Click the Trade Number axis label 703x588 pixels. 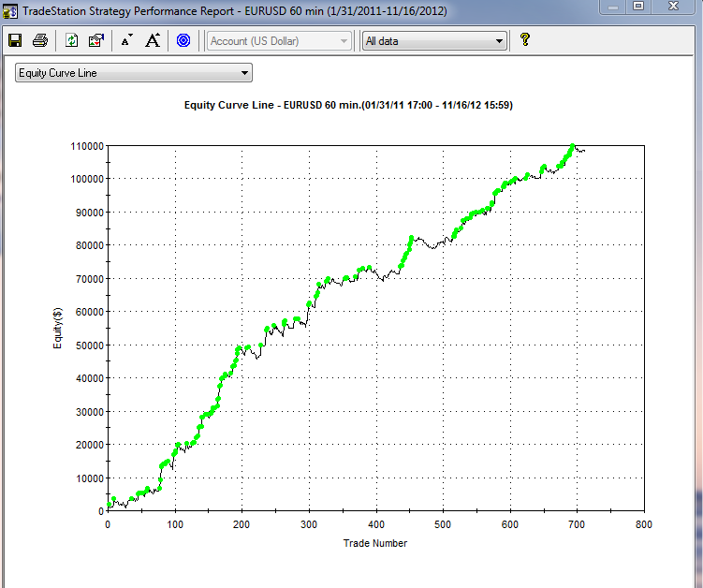tap(374, 543)
